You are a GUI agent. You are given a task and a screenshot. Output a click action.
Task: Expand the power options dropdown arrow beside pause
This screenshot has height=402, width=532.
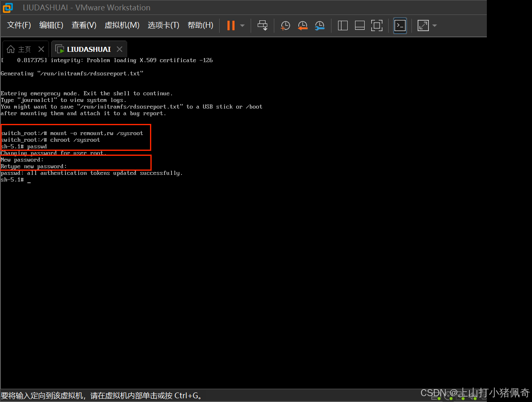pos(242,26)
